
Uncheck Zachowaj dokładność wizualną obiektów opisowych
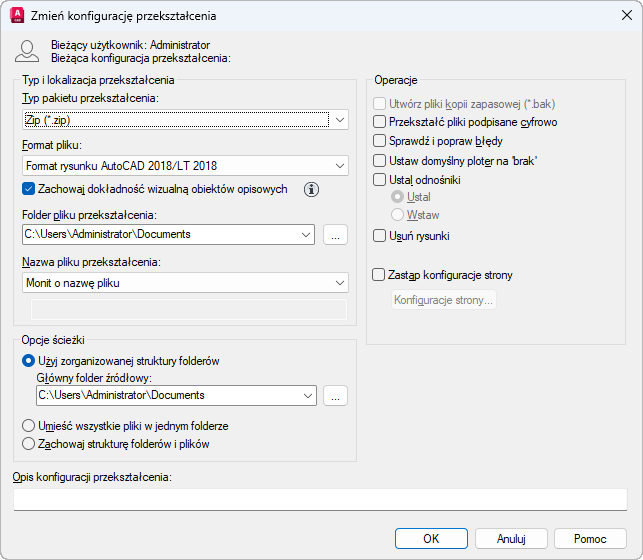tap(28, 189)
